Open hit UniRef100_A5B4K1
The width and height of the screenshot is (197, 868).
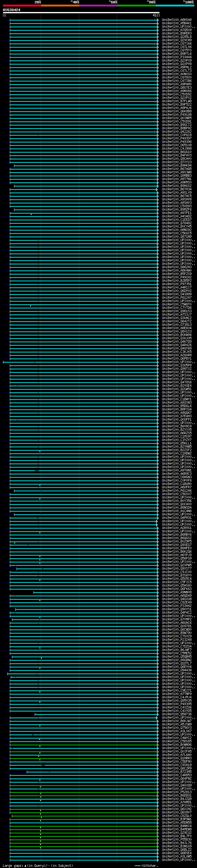[177, 23]
